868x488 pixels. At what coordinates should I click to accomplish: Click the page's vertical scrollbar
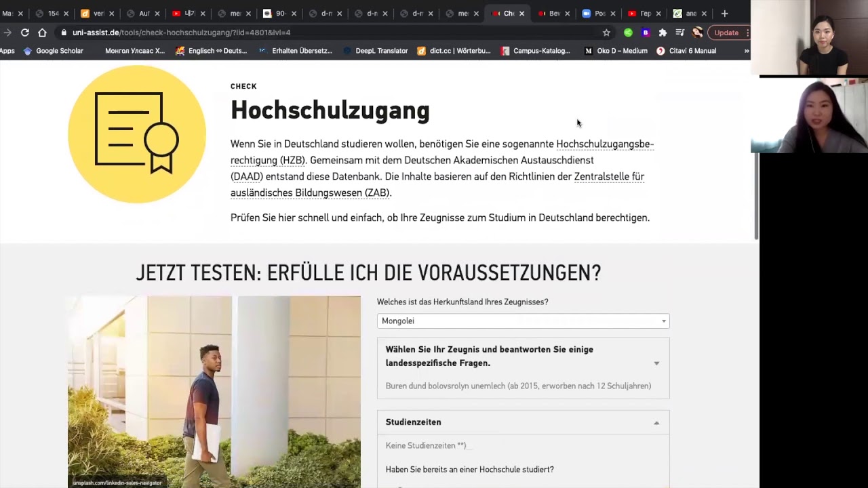(756, 197)
